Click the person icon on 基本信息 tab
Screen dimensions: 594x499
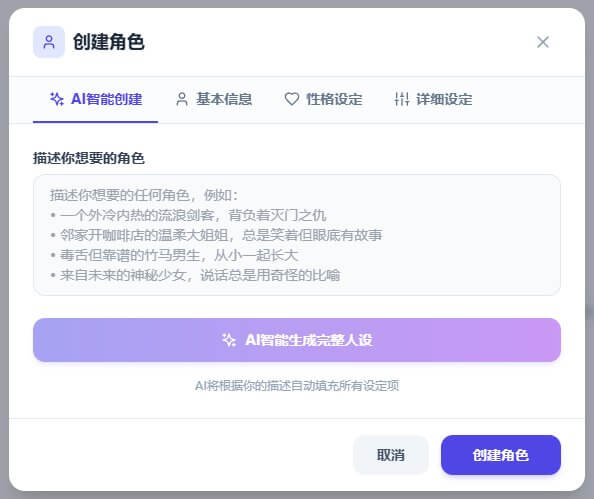point(182,99)
